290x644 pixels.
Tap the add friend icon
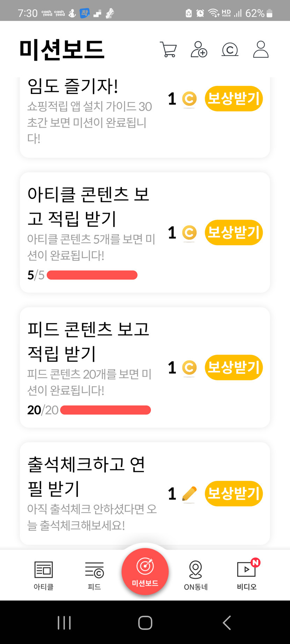tap(199, 49)
